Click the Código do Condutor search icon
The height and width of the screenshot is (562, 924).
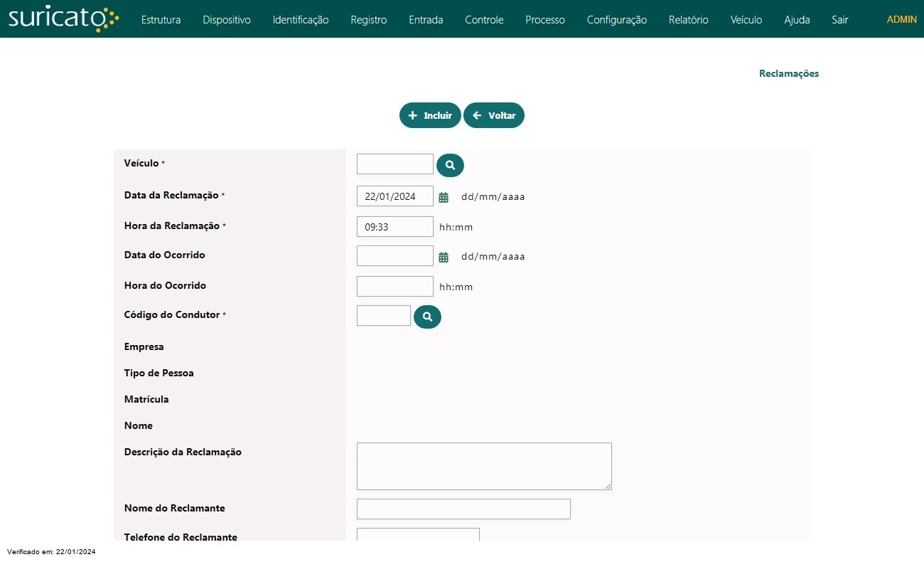(x=427, y=317)
